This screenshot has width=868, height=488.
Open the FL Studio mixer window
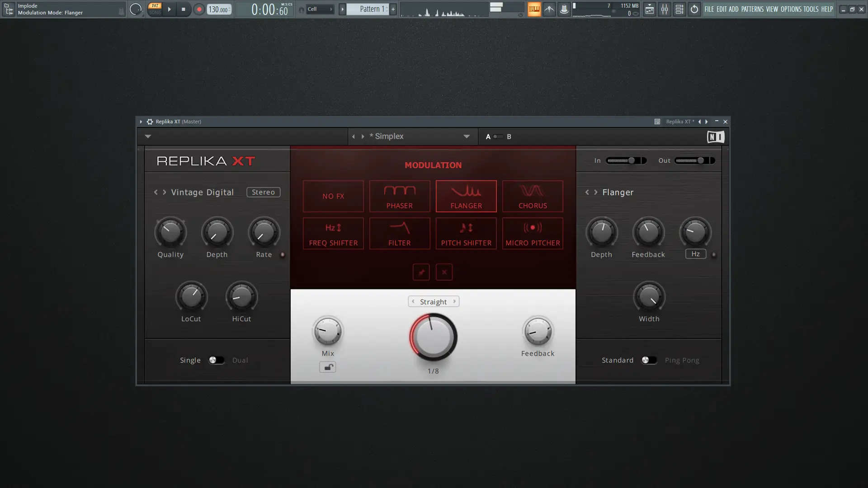click(x=664, y=9)
